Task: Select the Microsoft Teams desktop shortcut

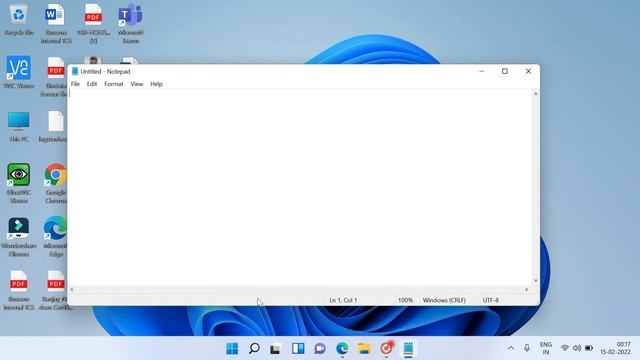Action: (131, 24)
